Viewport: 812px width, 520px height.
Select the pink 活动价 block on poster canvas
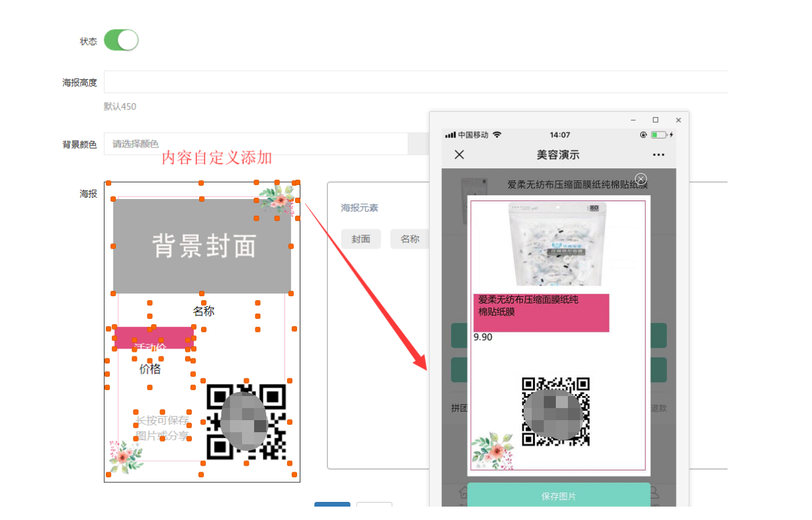(154, 338)
